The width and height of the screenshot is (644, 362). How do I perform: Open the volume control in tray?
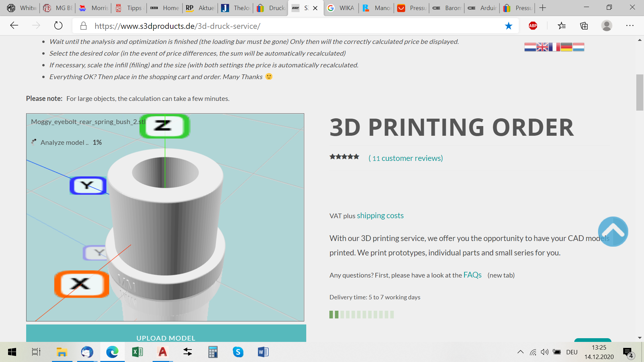[x=545, y=352]
